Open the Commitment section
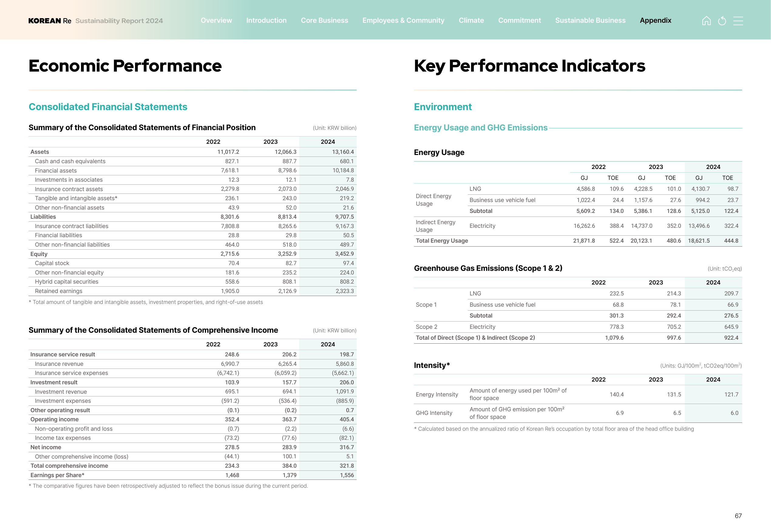The width and height of the screenshot is (771, 532). click(x=519, y=20)
